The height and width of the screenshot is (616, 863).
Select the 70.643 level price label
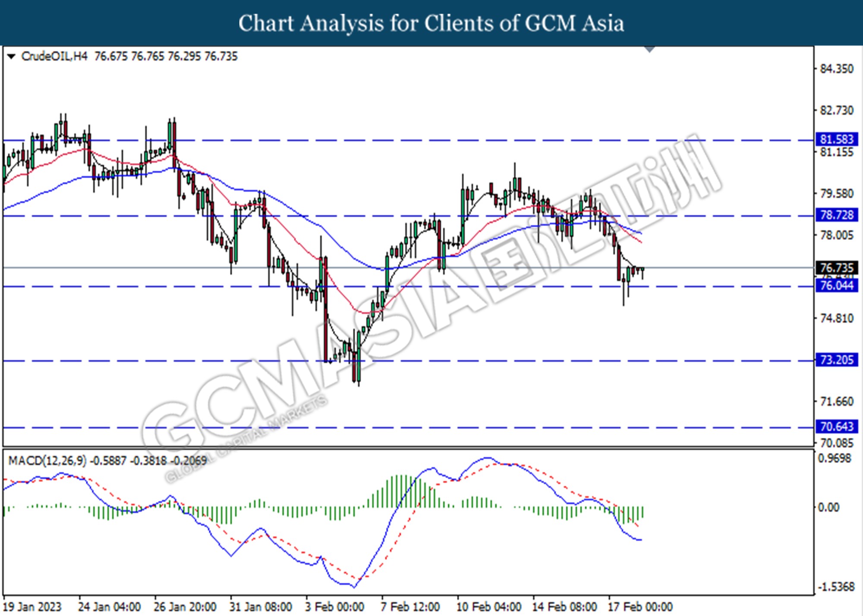pos(837,427)
